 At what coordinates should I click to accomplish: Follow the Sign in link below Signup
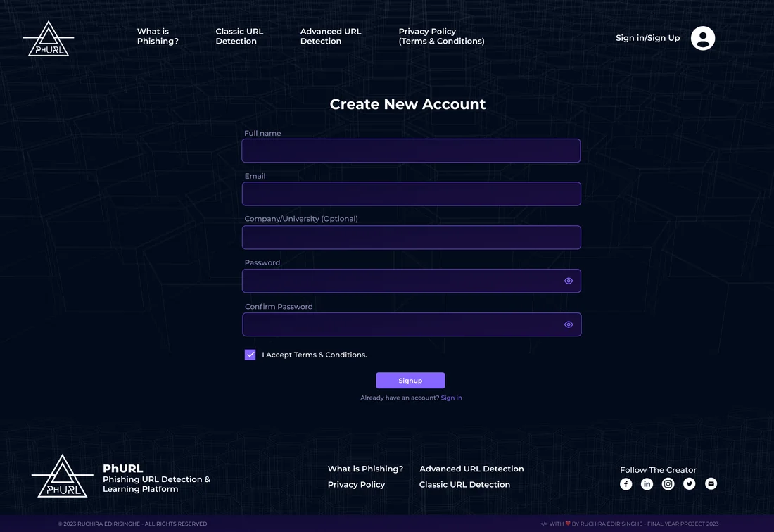point(451,398)
